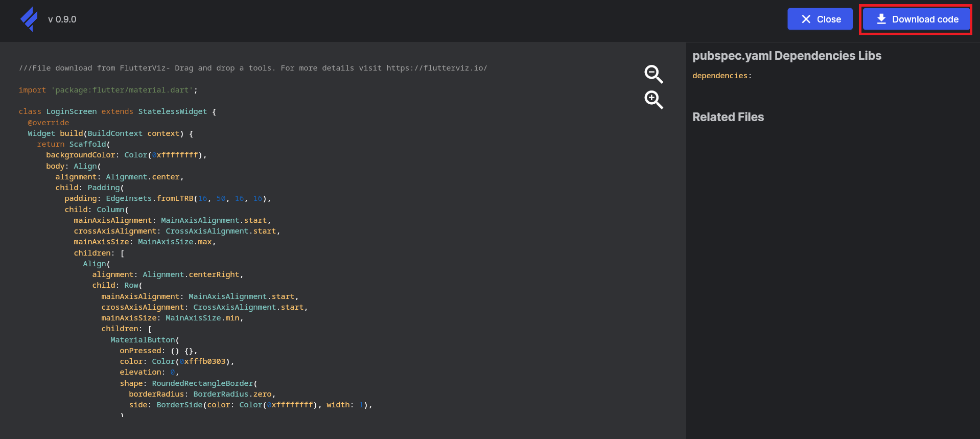980x439 pixels.
Task: Click the FlutterViz logo icon
Action: (29, 19)
